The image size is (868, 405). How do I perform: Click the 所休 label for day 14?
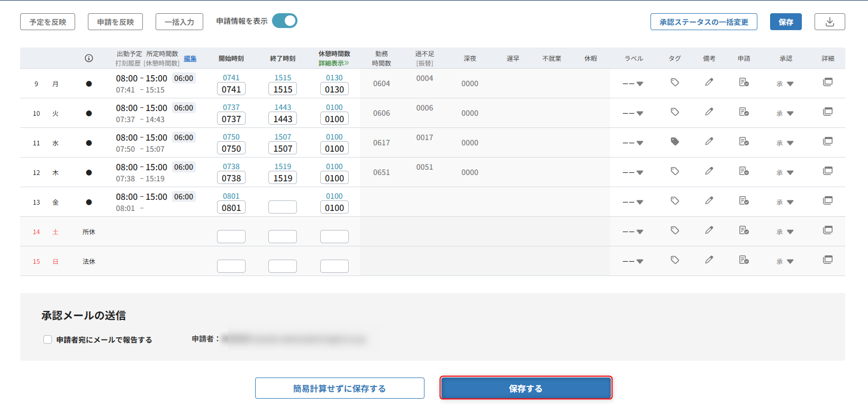(x=89, y=232)
